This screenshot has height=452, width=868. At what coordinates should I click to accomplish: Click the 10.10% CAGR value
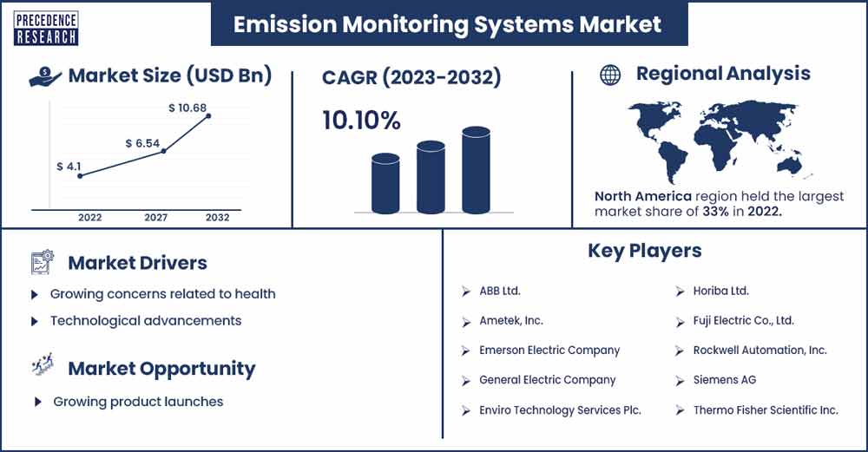click(x=361, y=121)
